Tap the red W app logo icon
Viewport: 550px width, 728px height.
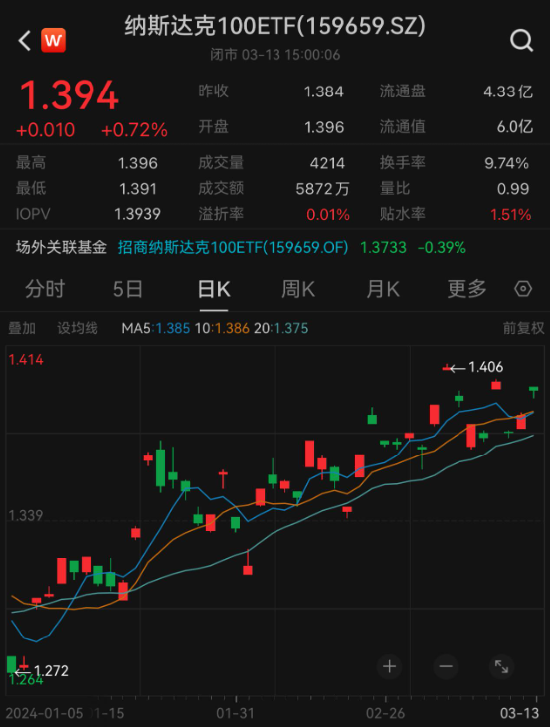point(53,41)
